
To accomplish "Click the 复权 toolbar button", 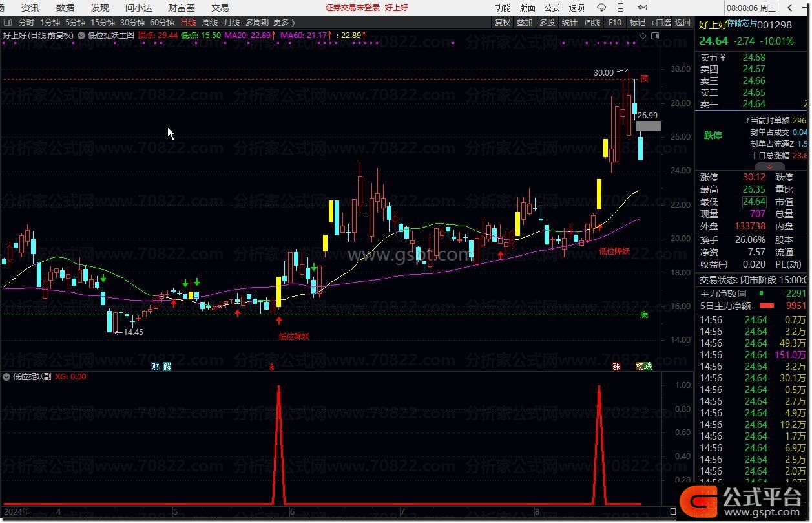I will pos(503,22).
